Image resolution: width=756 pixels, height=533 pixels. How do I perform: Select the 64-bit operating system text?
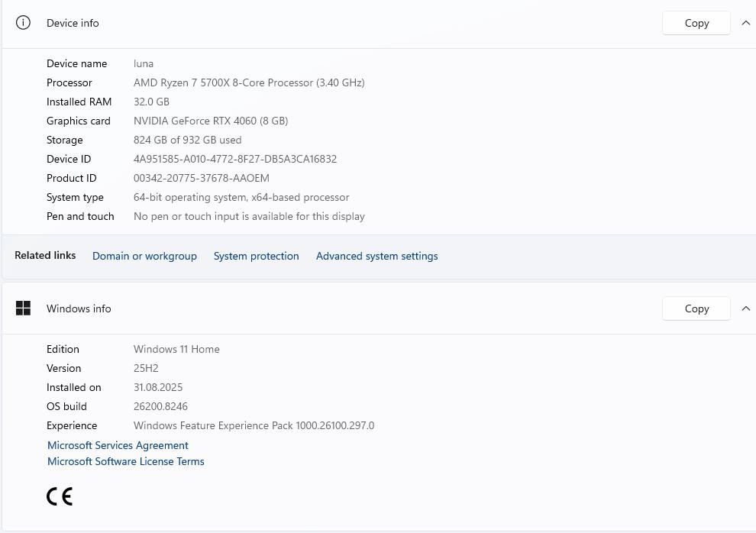(241, 197)
